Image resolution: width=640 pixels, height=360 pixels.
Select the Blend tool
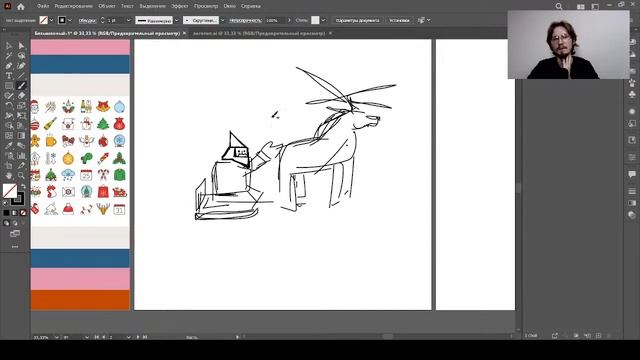[x=21, y=146]
